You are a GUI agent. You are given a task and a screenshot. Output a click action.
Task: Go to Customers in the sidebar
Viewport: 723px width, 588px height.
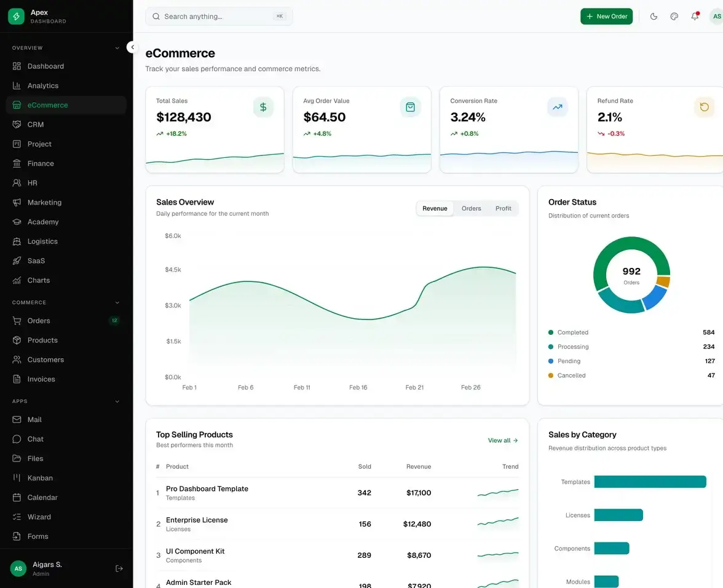(x=66, y=359)
